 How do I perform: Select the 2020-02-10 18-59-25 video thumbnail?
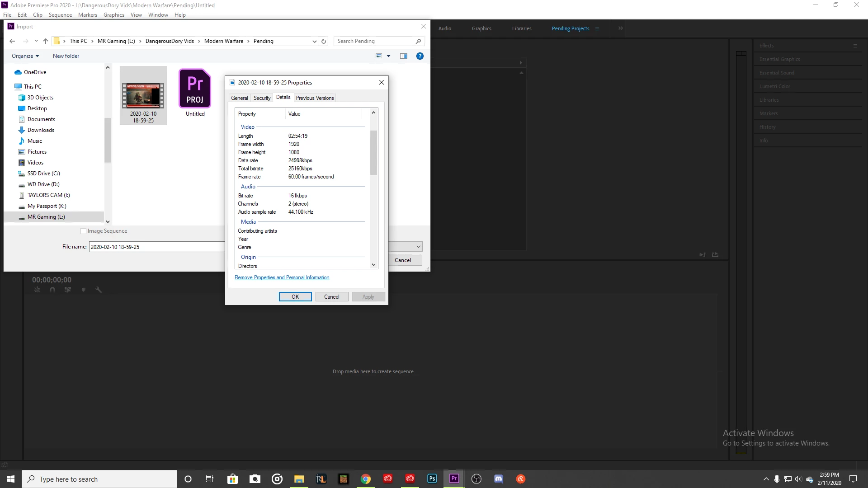(x=143, y=96)
